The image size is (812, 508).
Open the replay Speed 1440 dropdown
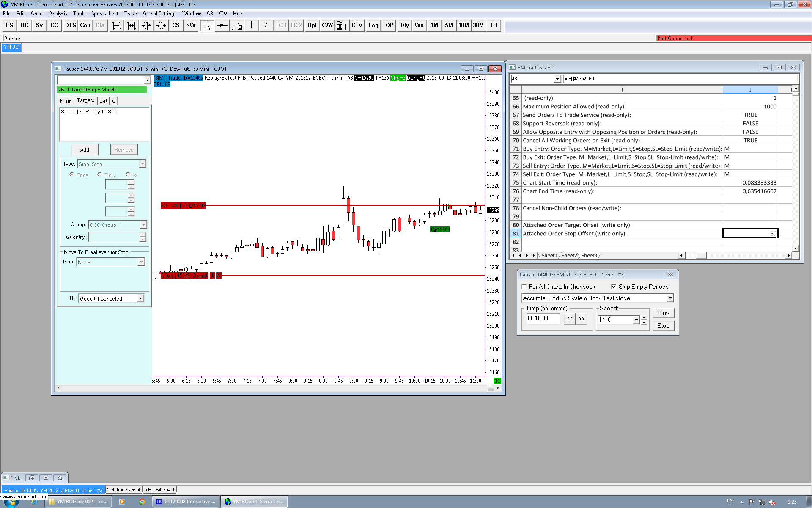[x=636, y=320]
